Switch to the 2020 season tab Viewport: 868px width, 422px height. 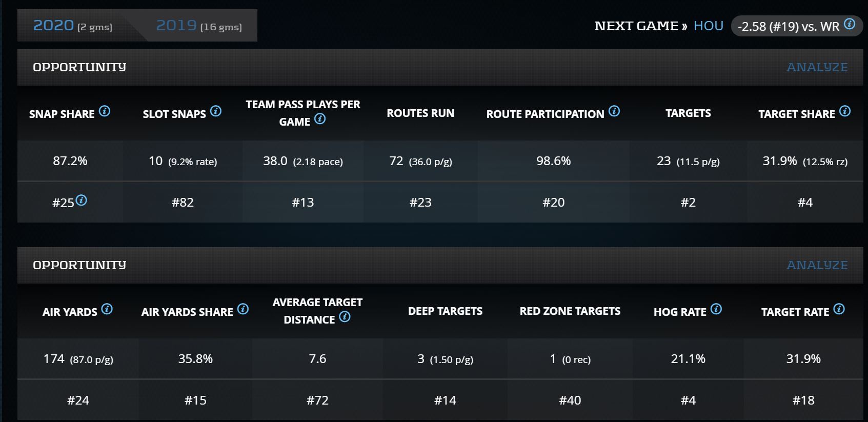pos(72,26)
